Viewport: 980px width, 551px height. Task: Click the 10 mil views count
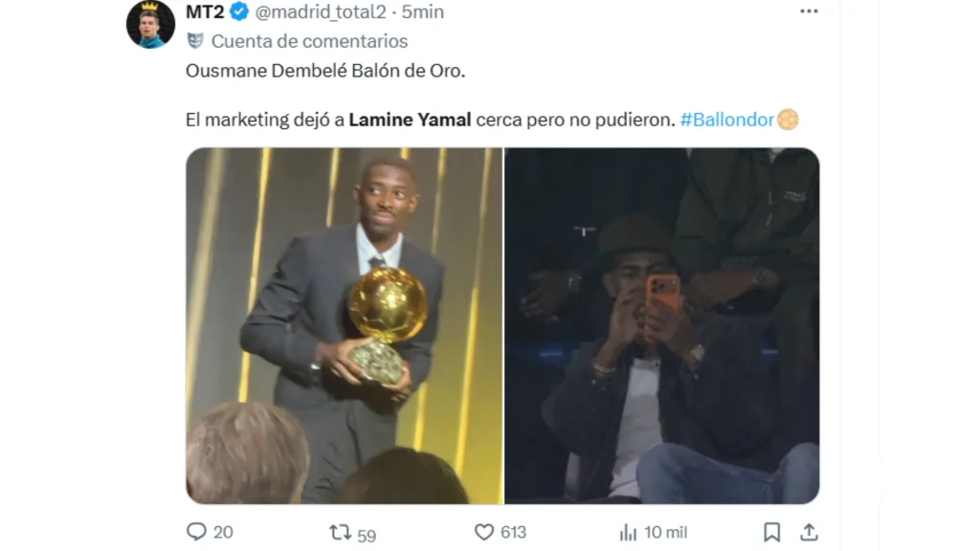pos(664,533)
